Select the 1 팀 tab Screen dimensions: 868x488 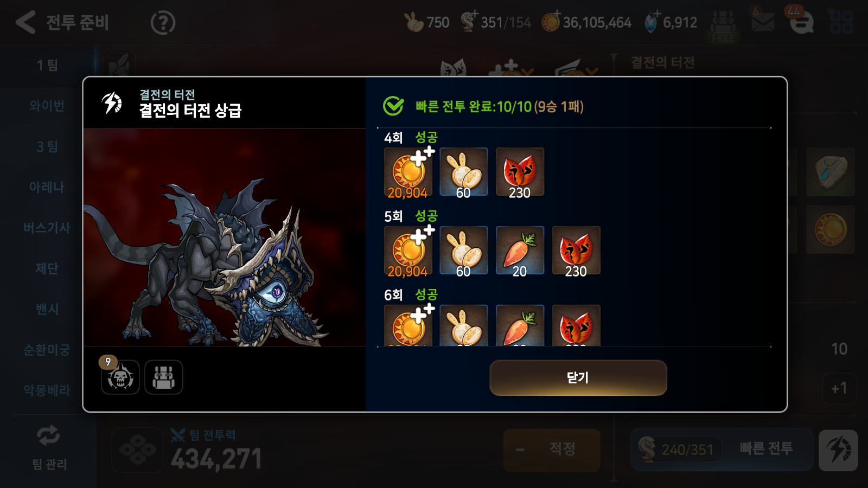pyautogui.click(x=48, y=66)
